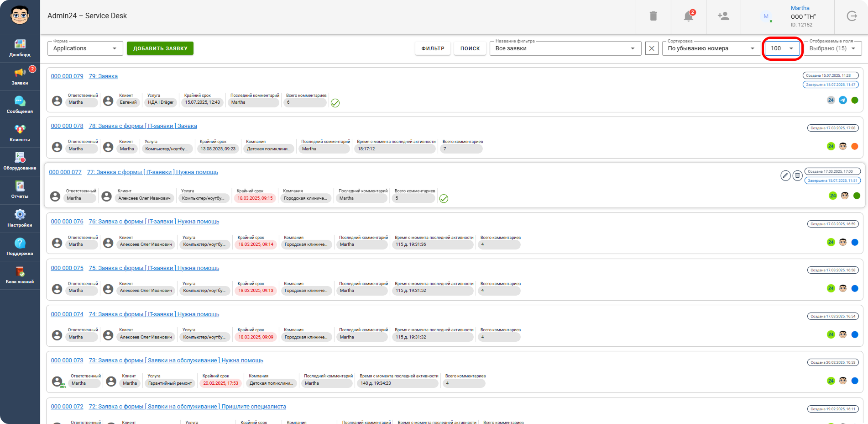
Task: Click green completed checkmark on request 79
Action: 335,103
